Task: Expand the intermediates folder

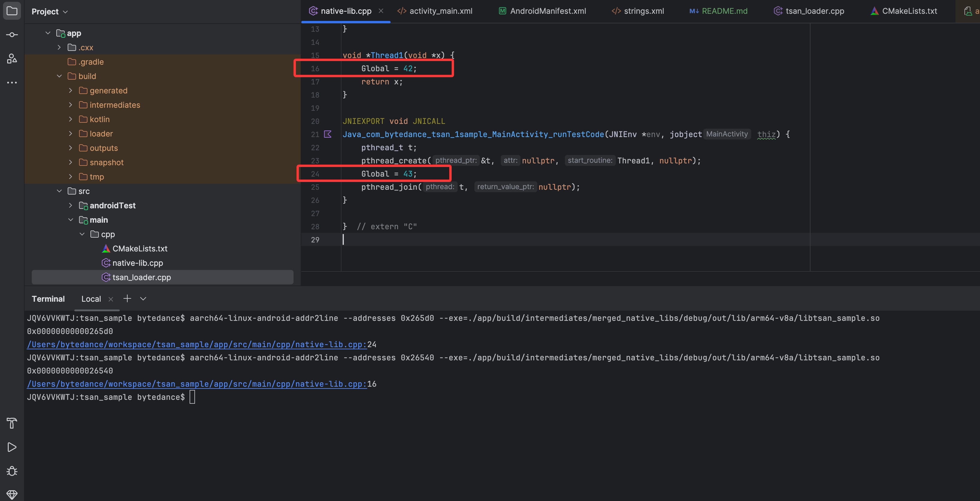Action: tap(71, 105)
